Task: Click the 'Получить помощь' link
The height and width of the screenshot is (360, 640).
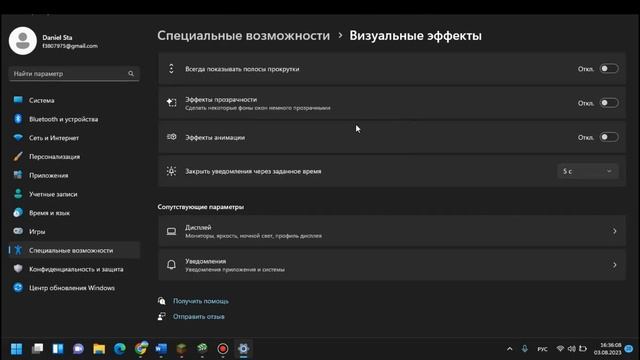Action: pyautogui.click(x=200, y=301)
